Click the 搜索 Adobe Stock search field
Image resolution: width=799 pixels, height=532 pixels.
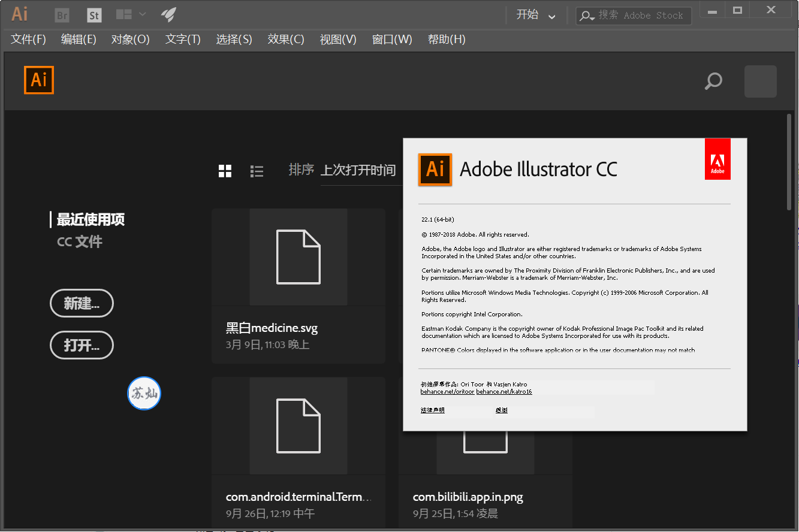click(634, 16)
